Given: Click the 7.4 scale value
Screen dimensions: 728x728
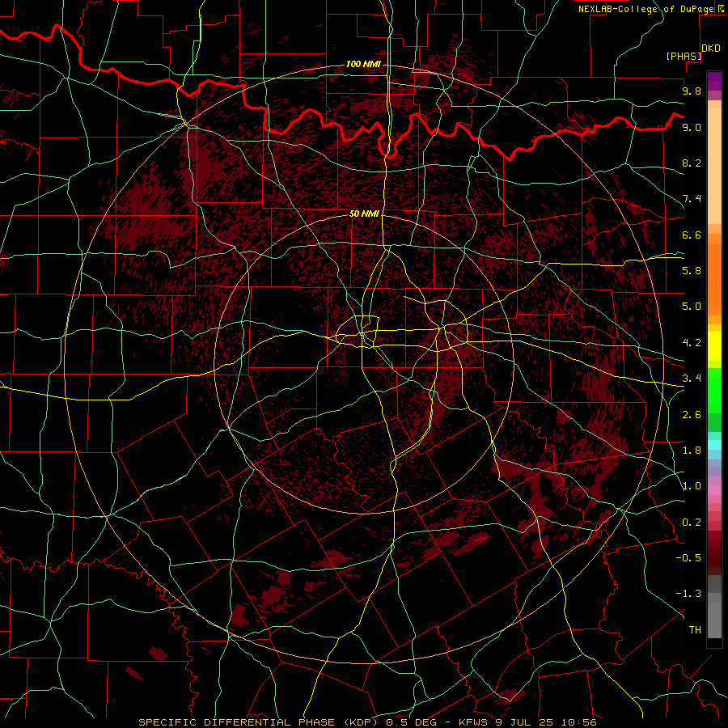Looking at the screenshot, I should point(692,199).
